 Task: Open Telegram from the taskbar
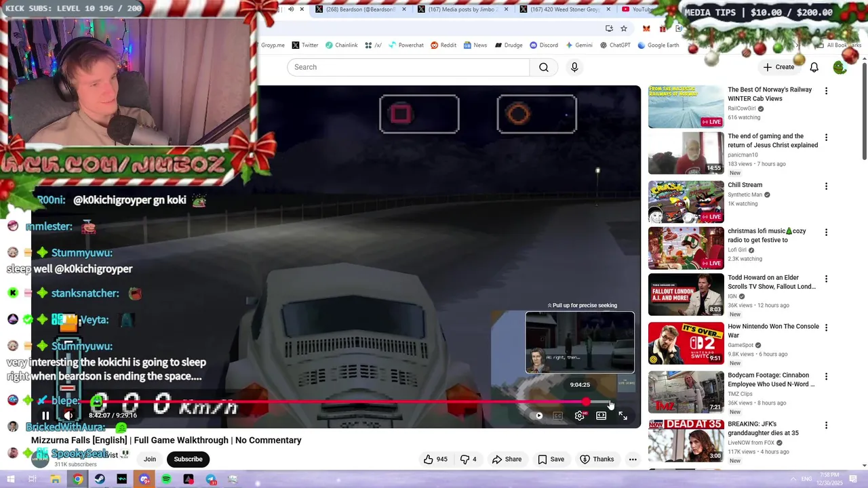[x=211, y=479]
